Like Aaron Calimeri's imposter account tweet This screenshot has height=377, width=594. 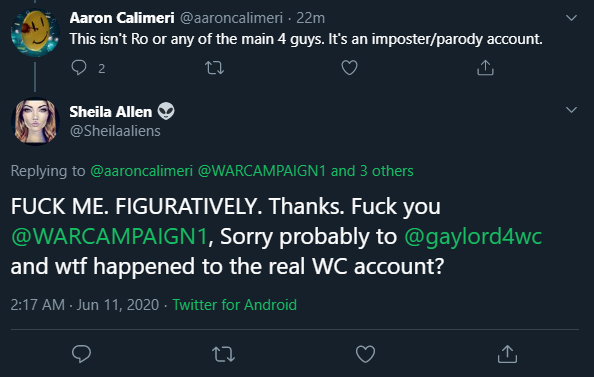[349, 68]
